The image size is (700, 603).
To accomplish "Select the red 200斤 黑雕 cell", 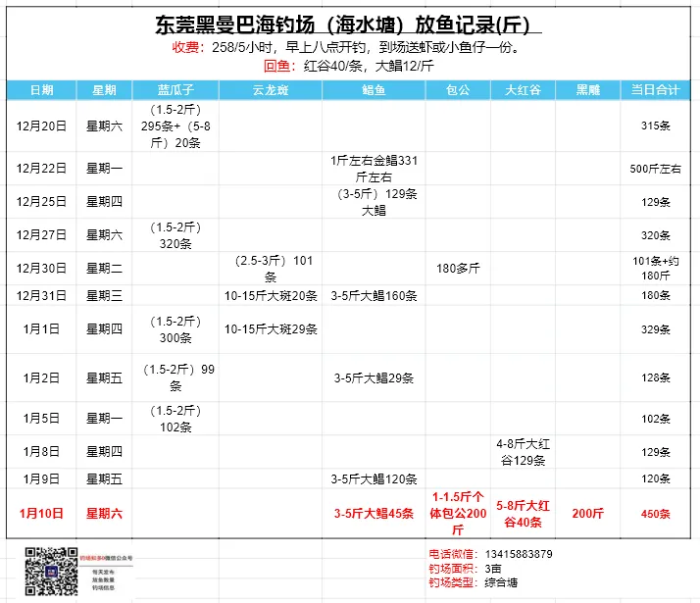I will 588,514.
